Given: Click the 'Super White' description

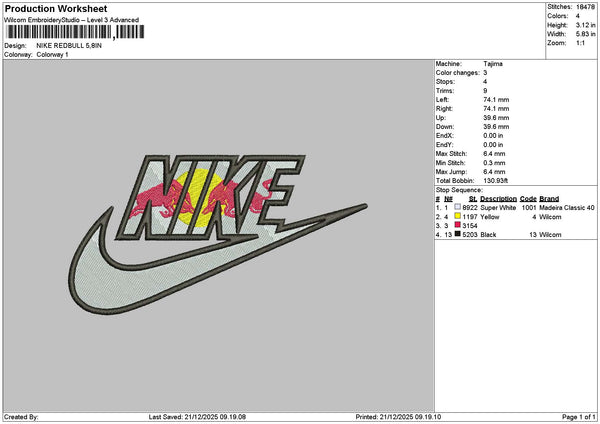Looking at the screenshot, I should click(498, 208).
